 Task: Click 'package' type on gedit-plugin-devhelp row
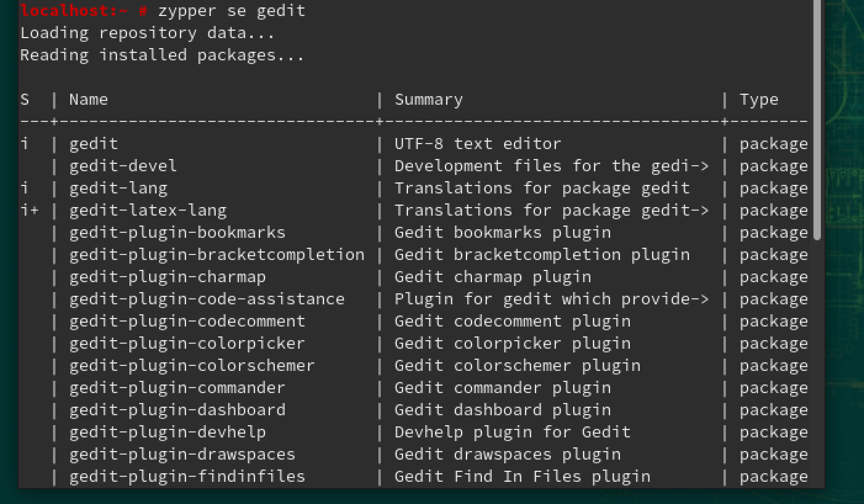coord(774,433)
